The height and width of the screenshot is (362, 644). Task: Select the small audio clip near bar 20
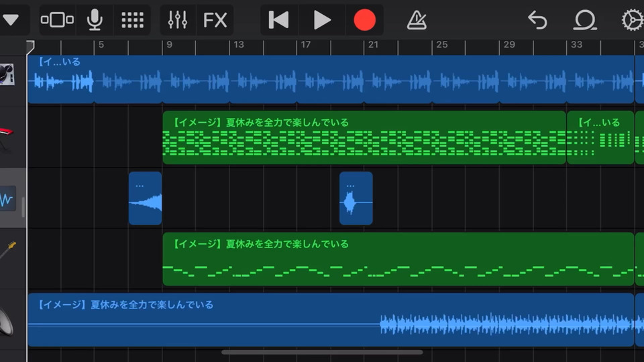click(x=356, y=198)
